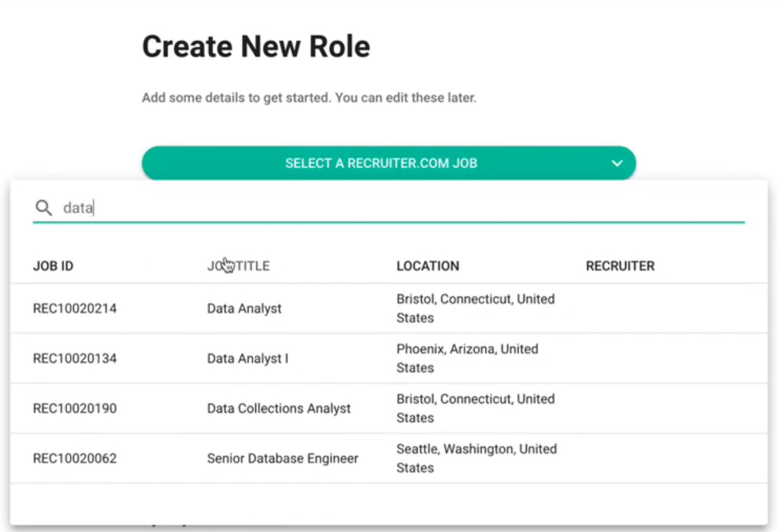Click the location of job REC10020214
The width and height of the screenshot is (780, 532).
click(x=475, y=309)
